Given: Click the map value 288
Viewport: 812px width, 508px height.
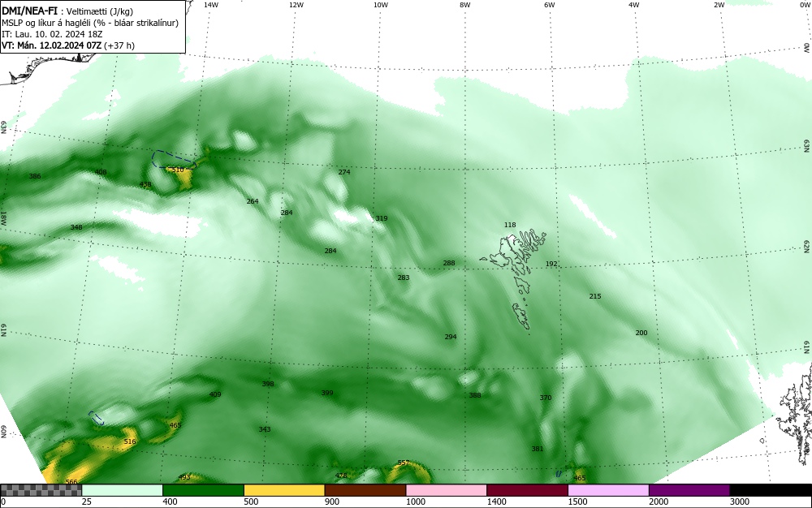Looking at the screenshot, I should pos(449,263).
